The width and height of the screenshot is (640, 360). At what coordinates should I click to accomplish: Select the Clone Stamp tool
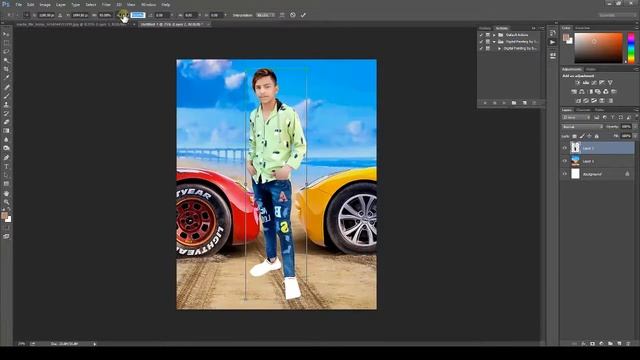6,104
